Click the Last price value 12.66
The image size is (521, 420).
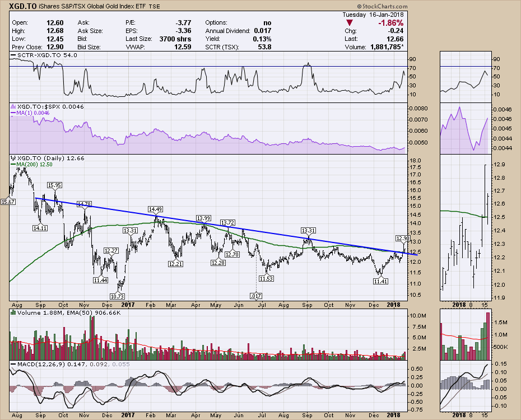point(395,39)
